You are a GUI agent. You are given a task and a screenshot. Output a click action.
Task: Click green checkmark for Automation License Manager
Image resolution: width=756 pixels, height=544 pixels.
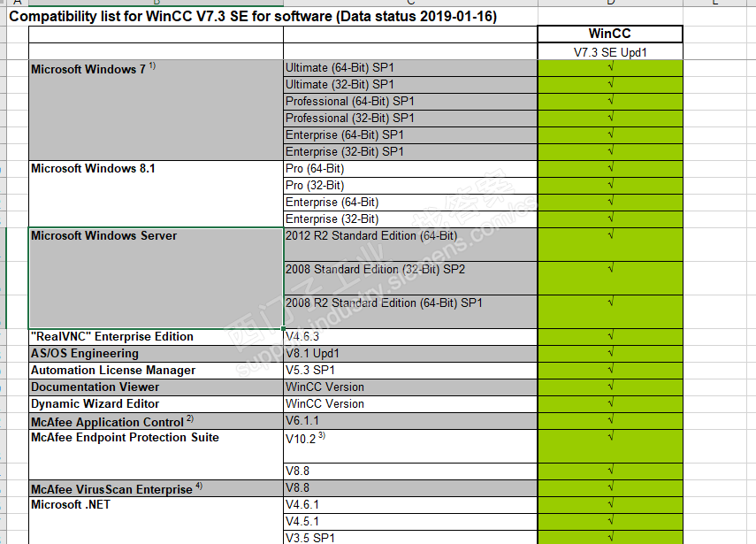[610, 370]
